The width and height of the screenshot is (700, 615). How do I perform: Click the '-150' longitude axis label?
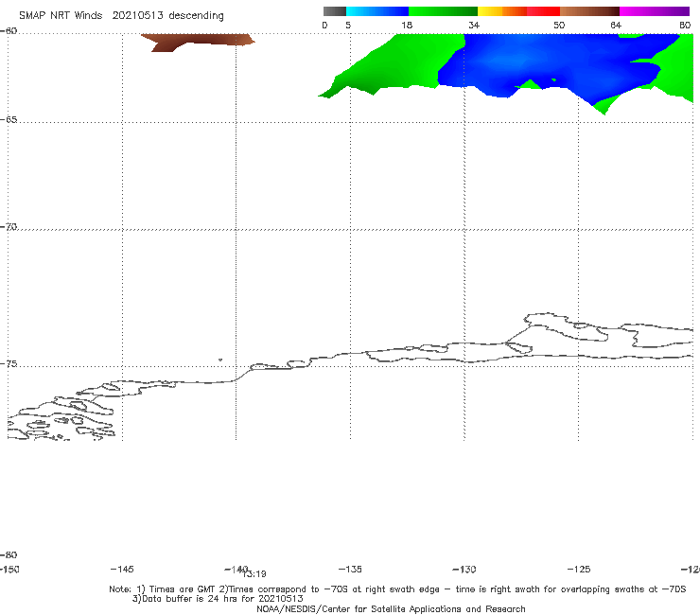pyautogui.click(x=9, y=569)
